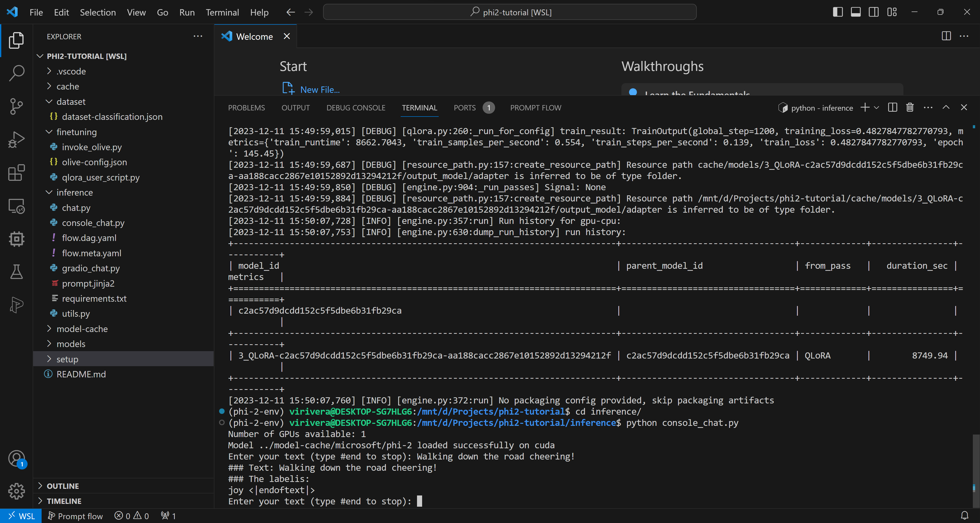The height and width of the screenshot is (523, 980).
Task: Select the python - inference terminal label
Action: pyautogui.click(x=816, y=108)
